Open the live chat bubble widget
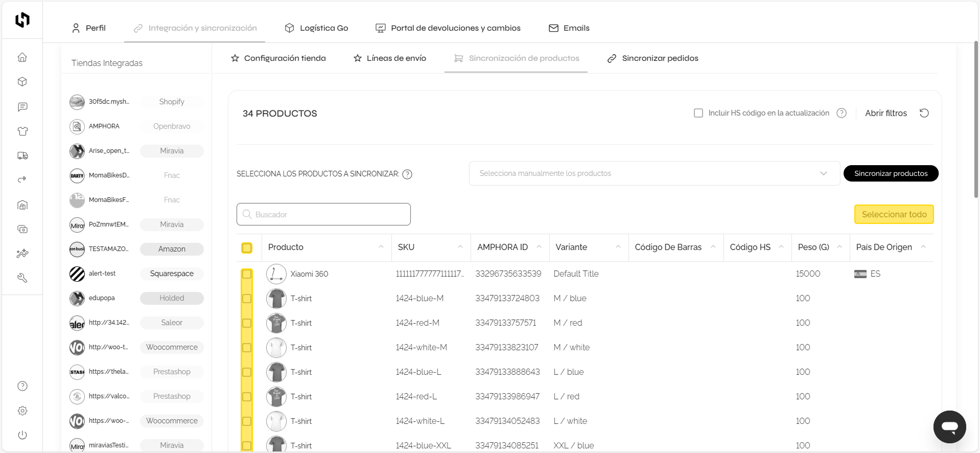 coord(949,427)
